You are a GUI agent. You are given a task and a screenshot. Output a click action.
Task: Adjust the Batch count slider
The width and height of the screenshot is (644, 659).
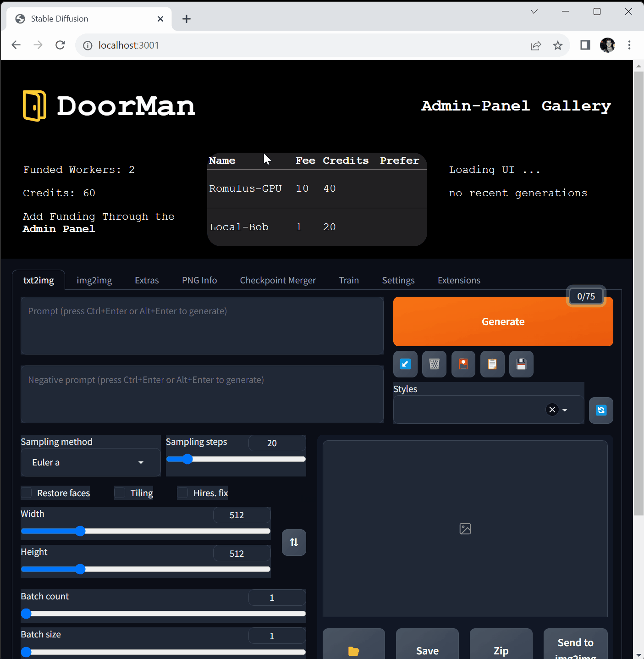coord(163,614)
